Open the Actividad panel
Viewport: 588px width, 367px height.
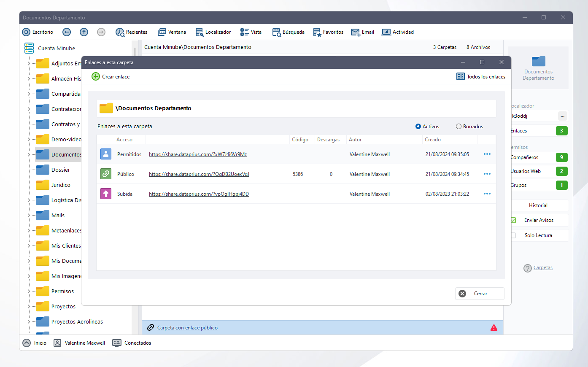click(x=398, y=32)
